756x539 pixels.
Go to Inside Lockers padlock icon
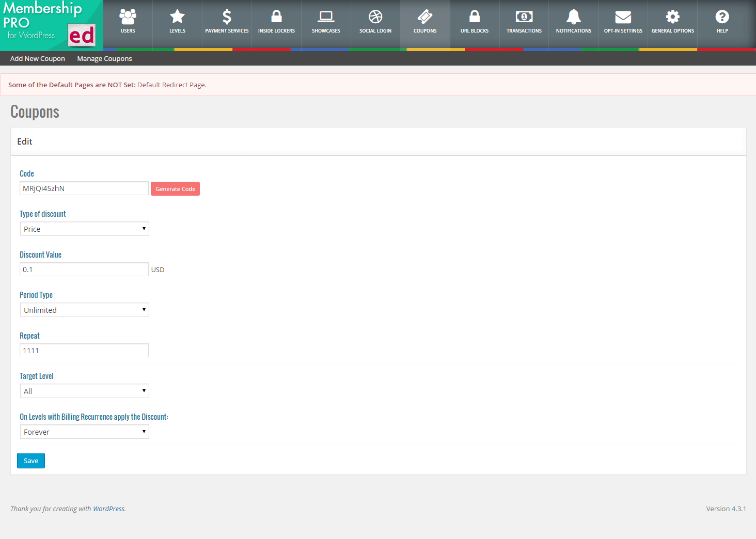pos(276,18)
